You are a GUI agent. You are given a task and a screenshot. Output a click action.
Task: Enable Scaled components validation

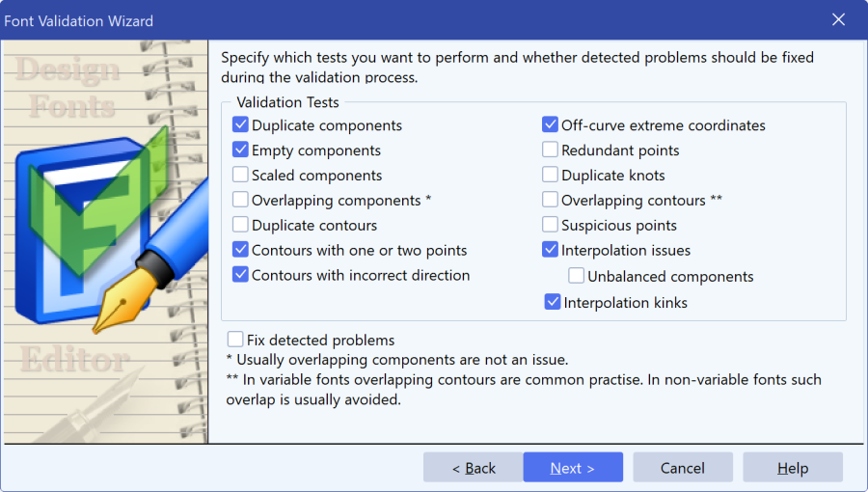click(240, 175)
